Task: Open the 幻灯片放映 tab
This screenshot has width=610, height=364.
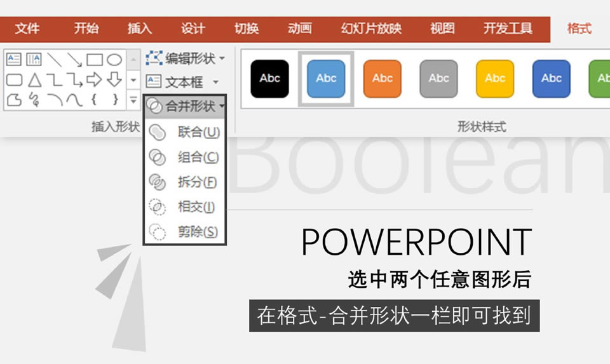Action: 371,29
